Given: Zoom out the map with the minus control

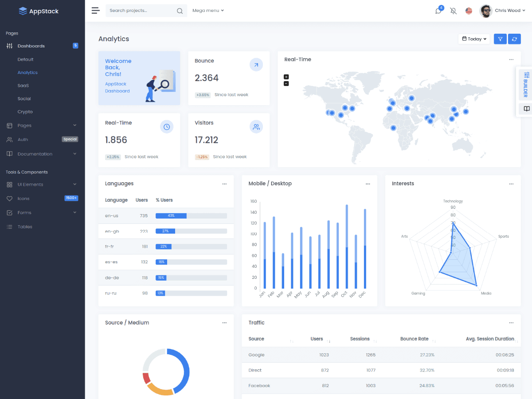Looking at the screenshot, I should pyautogui.click(x=286, y=83).
